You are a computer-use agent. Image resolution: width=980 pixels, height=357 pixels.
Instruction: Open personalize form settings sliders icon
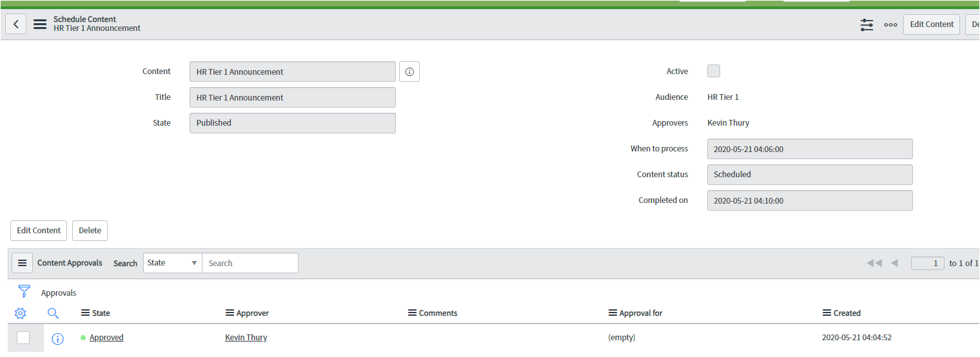(867, 24)
